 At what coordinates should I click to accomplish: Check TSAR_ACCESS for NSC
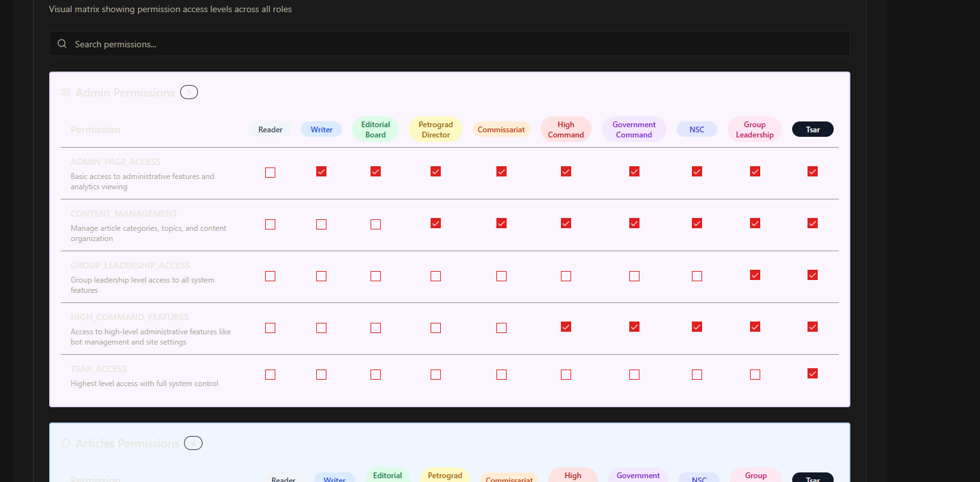[x=697, y=375]
